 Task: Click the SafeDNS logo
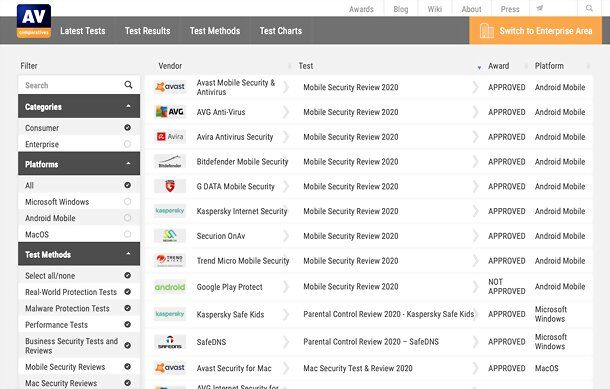tap(170, 342)
